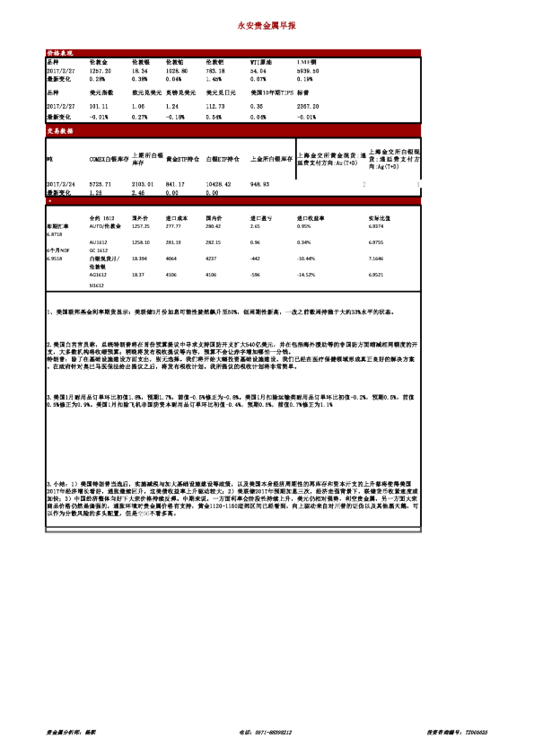Select the value 280.42
This screenshot has height=756, width=534.
214,226
